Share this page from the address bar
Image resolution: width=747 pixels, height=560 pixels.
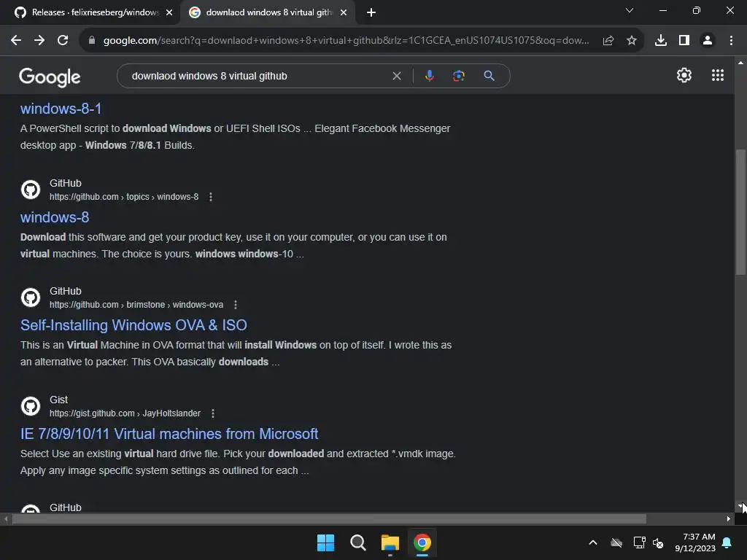pos(608,41)
